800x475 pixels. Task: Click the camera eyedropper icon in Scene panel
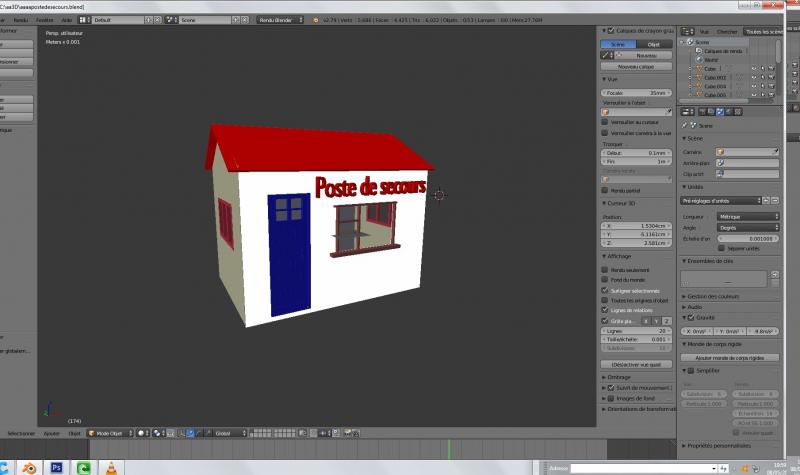click(775, 152)
